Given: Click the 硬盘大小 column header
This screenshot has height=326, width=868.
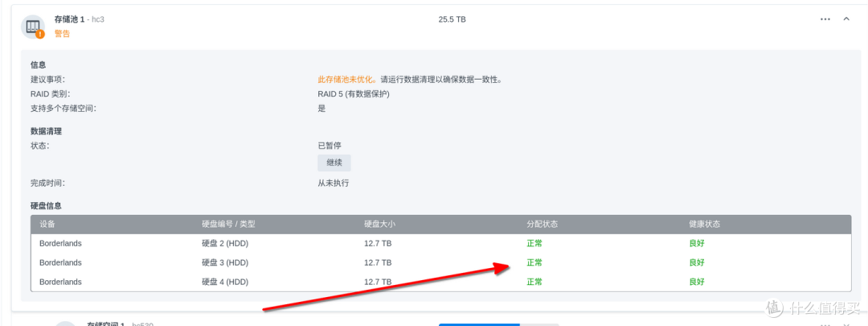Looking at the screenshot, I should [x=379, y=225].
